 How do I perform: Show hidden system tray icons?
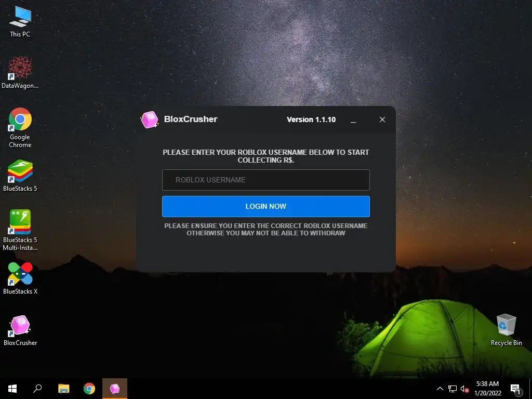(440, 389)
